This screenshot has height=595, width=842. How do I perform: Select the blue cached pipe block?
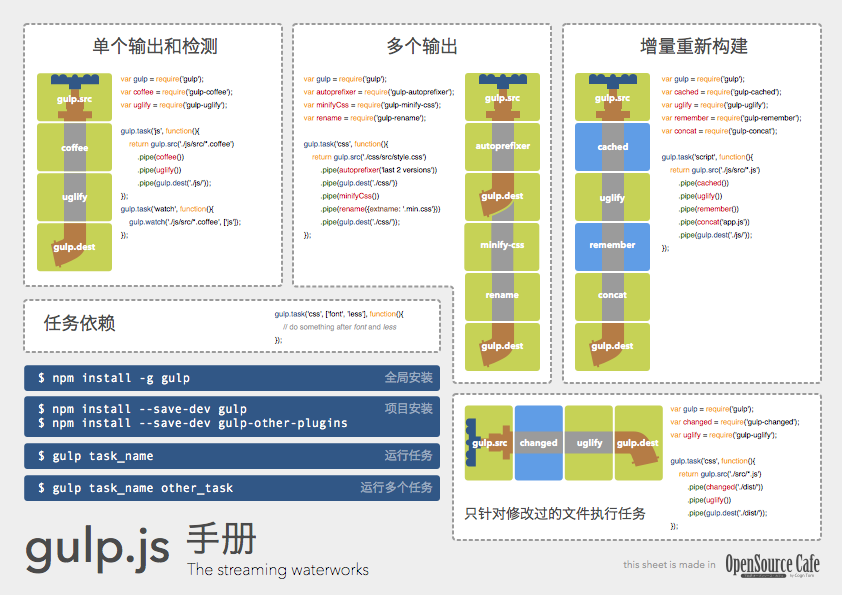pyautogui.click(x=612, y=147)
